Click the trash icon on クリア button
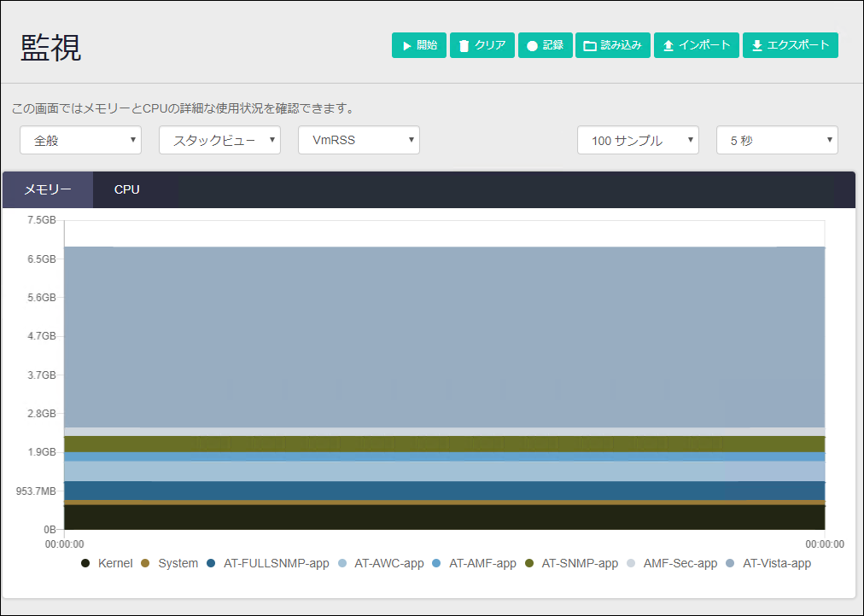Viewport: 864px width, 616px height. 464,46
